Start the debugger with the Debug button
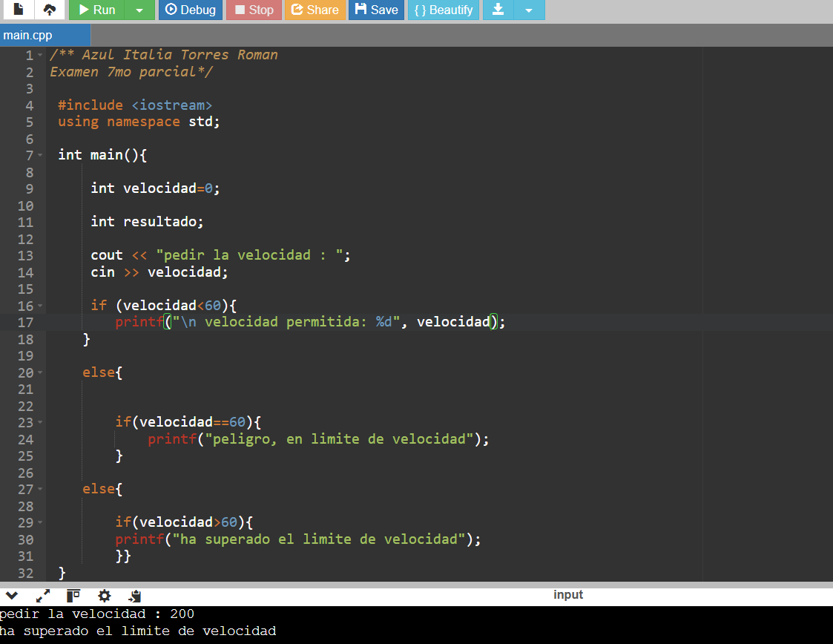 (x=190, y=10)
